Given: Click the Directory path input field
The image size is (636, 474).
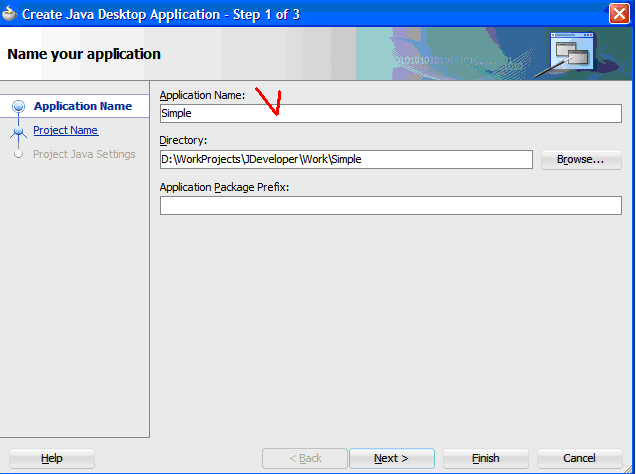Looking at the screenshot, I should pyautogui.click(x=346, y=159).
